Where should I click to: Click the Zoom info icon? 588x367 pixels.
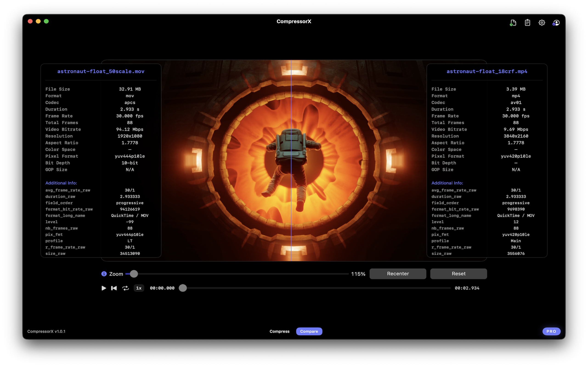click(x=104, y=274)
